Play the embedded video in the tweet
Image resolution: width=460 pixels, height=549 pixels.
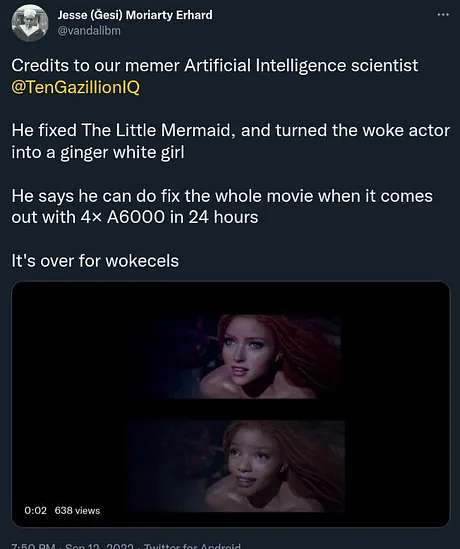[x=230, y=404]
